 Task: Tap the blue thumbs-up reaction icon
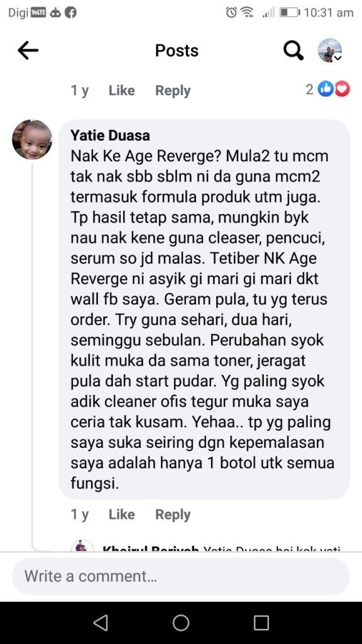(326, 89)
